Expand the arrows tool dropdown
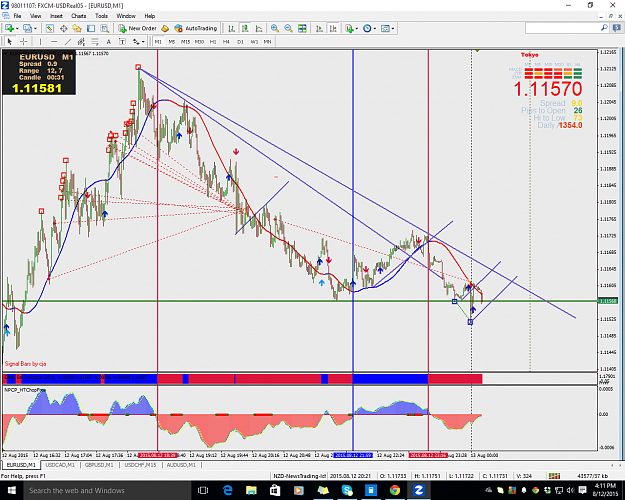Viewport: 625px width, 500px height. click(x=143, y=41)
